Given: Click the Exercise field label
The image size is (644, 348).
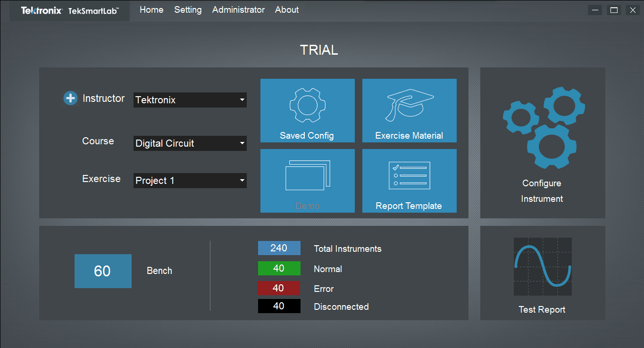Looking at the screenshot, I should tap(101, 179).
